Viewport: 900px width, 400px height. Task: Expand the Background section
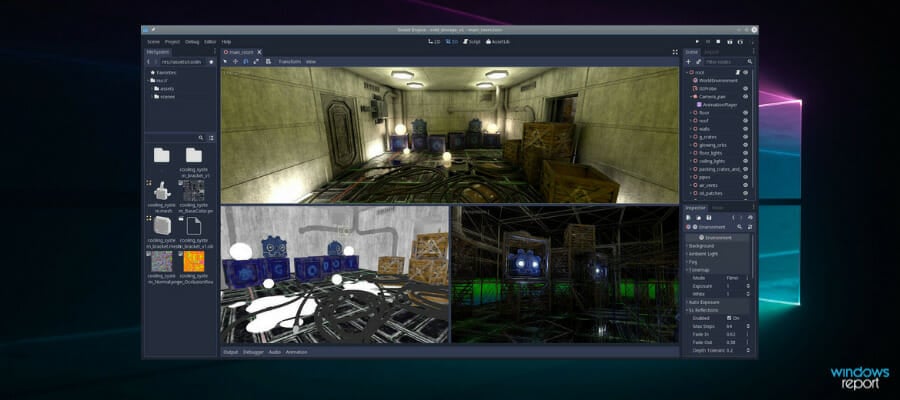click(717, 246)
